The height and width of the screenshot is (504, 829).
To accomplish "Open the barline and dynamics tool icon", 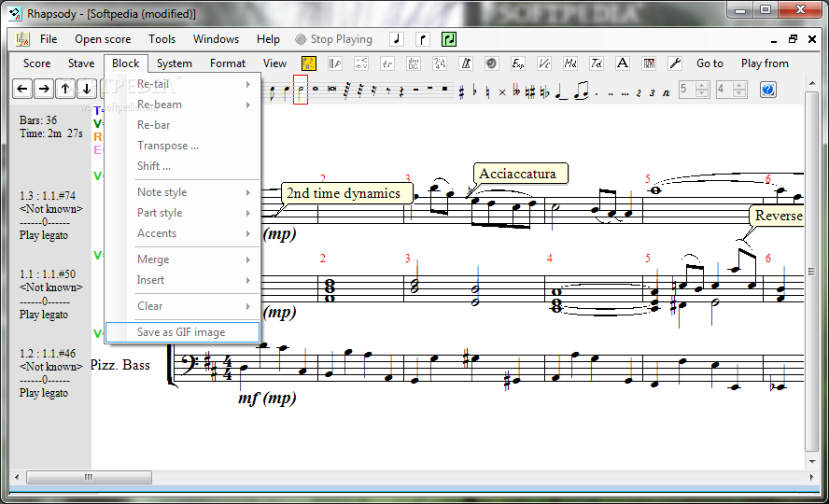I will click(x=334, y=63).
